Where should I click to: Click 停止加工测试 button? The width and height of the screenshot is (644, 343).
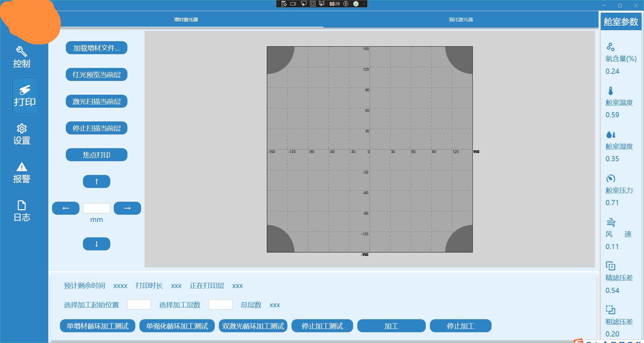[322, 326]
